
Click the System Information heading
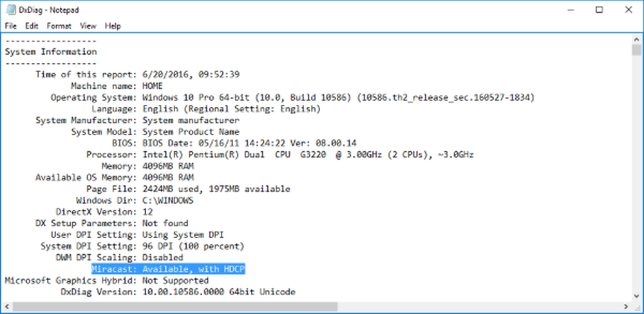51,51
